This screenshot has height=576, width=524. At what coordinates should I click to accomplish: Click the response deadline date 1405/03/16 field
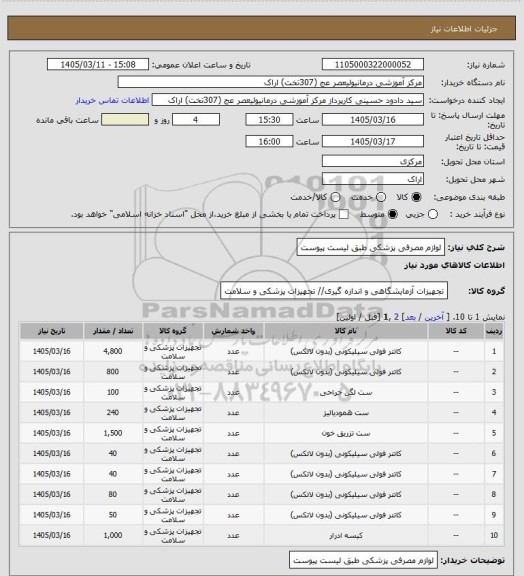tap(373, 120)
